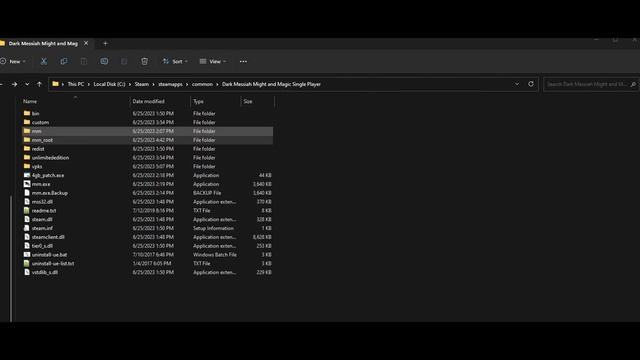Sort by the Name column header
Image resolution: width=640 pixels, height=360 pixels.
click(x=30, y=101)
